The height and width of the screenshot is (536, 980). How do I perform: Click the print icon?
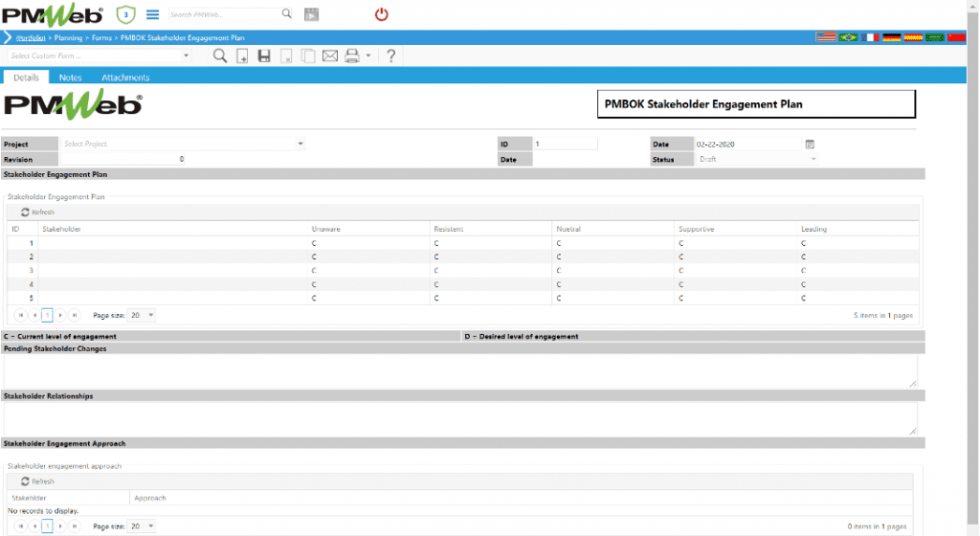[352, 56]
